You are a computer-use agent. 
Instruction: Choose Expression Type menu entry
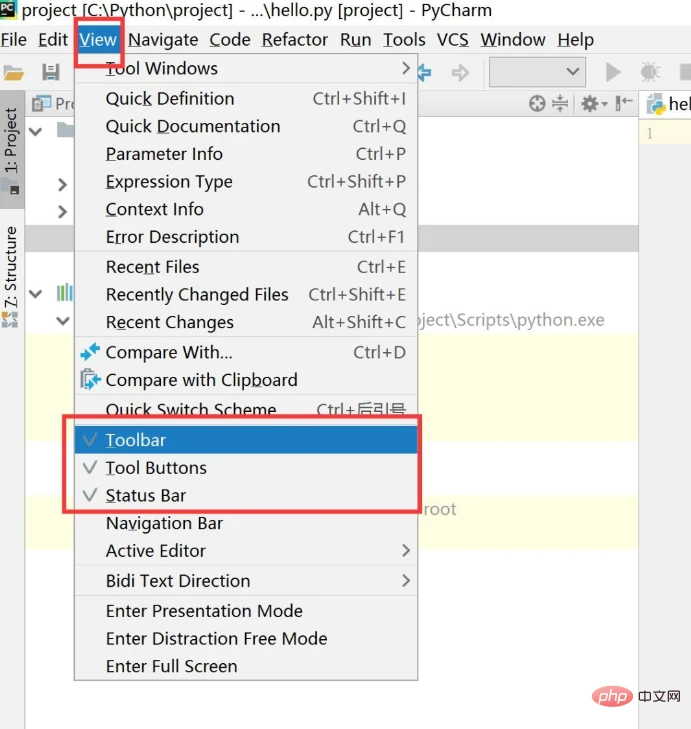coord(246,181)
